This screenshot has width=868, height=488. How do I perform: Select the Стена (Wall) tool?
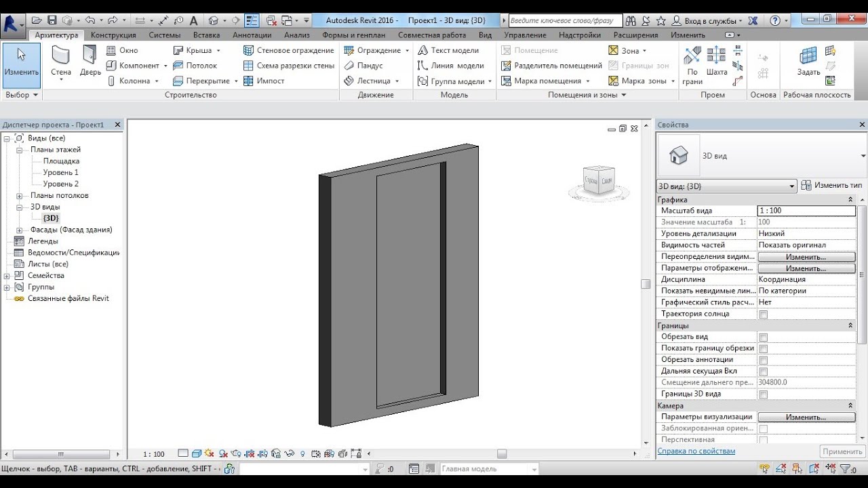[60, 63]
